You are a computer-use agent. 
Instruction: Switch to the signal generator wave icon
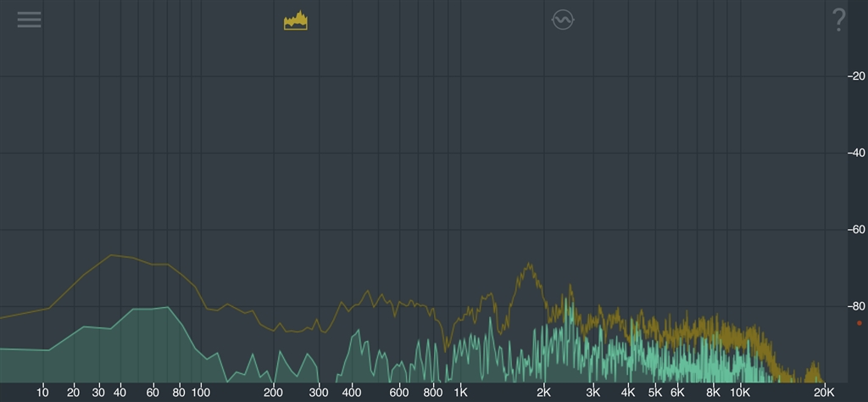pos(563,20)
